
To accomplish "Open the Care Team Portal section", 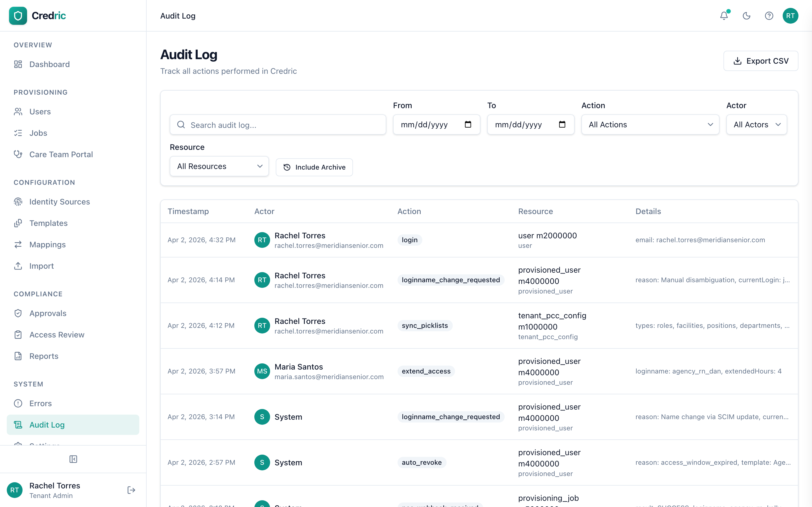I will pyautogui.click(x=61, y=154).
